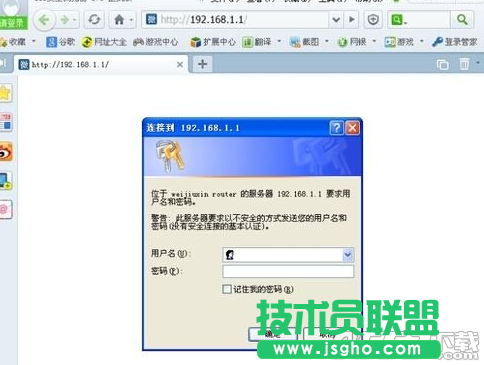Open the 收藏 favorites bookmark item

coord(13,42)
